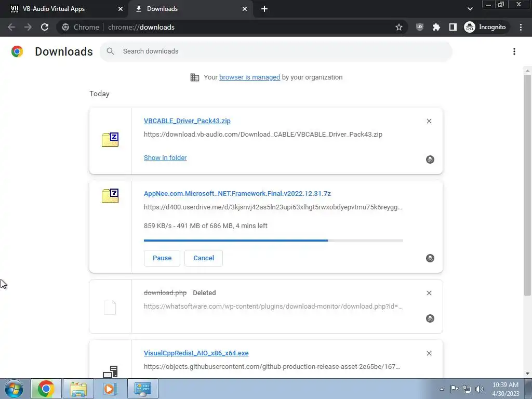Click the Search downloads field
This screenshot has height=399, width=532.
pos(276,51)
